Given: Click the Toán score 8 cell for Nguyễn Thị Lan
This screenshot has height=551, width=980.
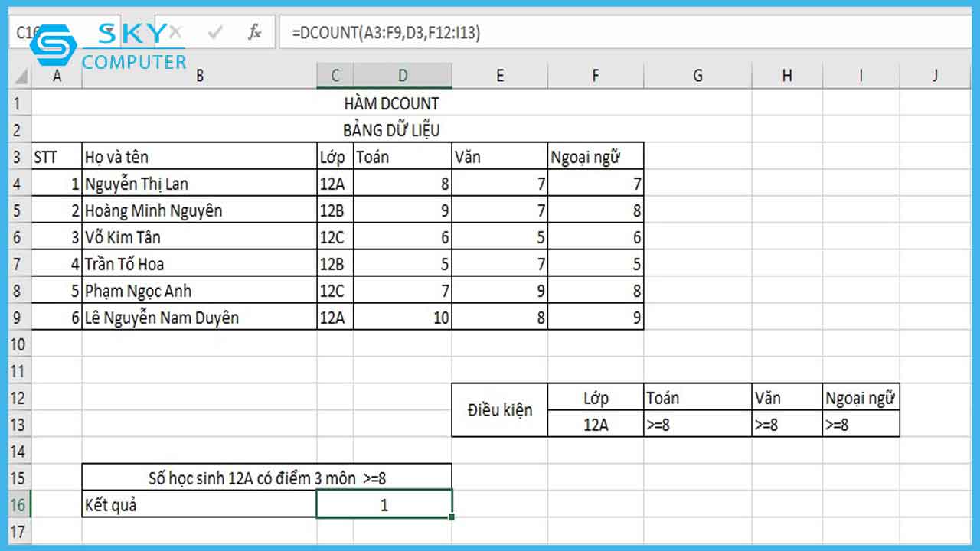Looking at the screenshot, I should pyautogui.click(x=403, y=183).
